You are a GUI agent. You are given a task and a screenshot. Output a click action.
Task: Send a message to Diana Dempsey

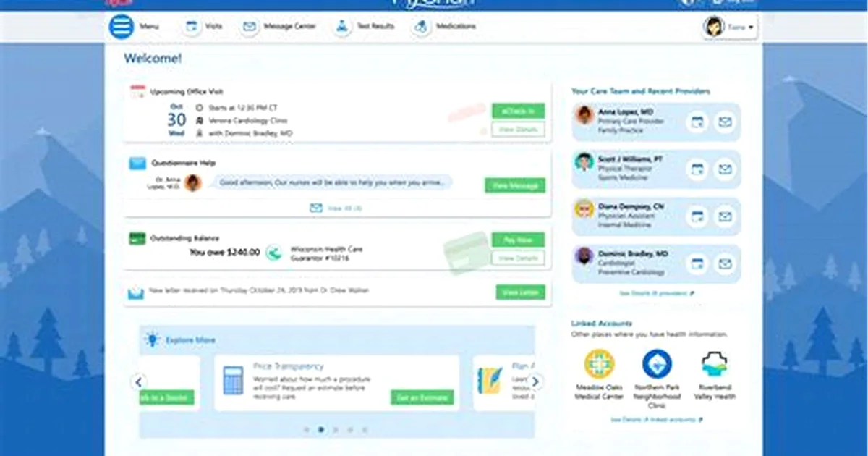click(x=724, y=216)
